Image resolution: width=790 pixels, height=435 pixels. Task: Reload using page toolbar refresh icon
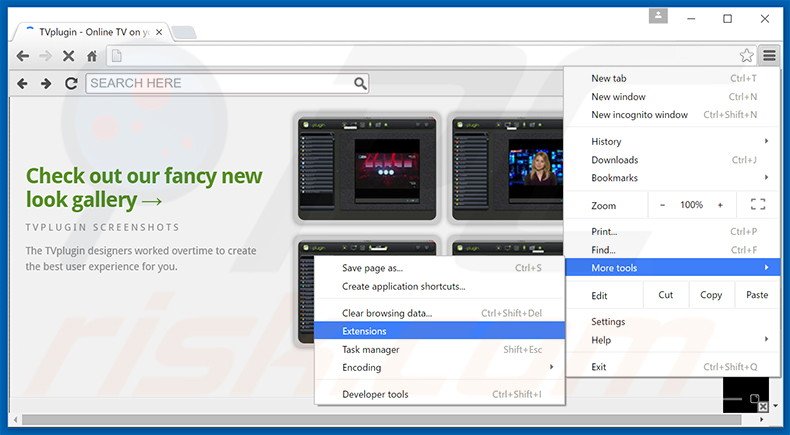coord(71,83)
